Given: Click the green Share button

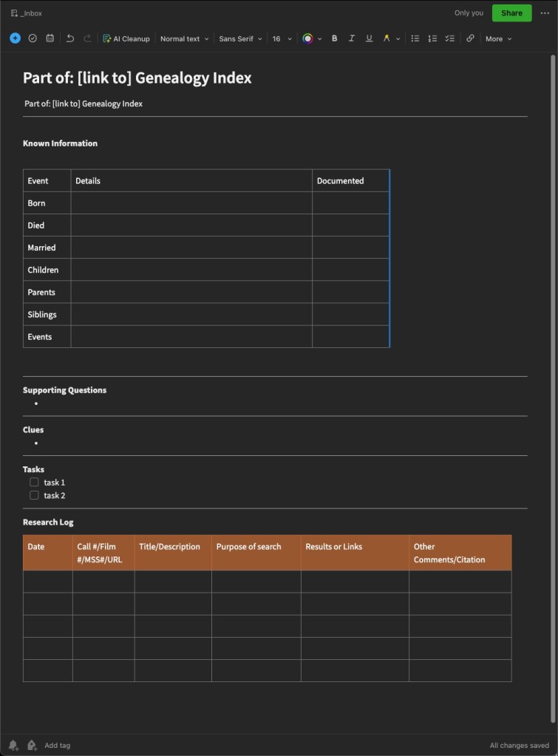Looking at the screenshot, I should click(x=511, y=13).
